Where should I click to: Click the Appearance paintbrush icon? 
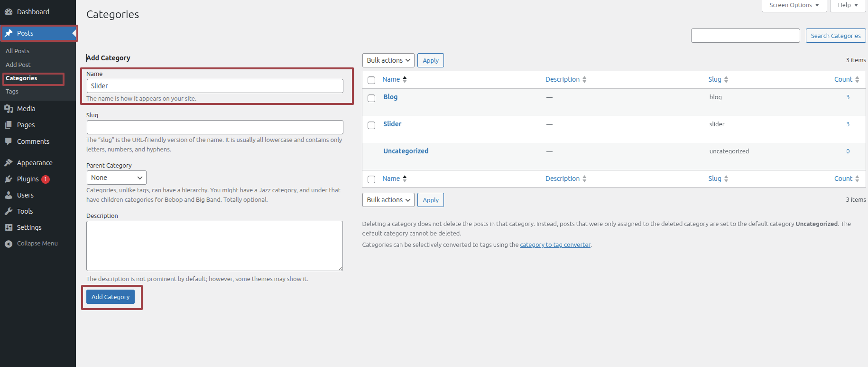pyautogui.click(x=9, y=163)
